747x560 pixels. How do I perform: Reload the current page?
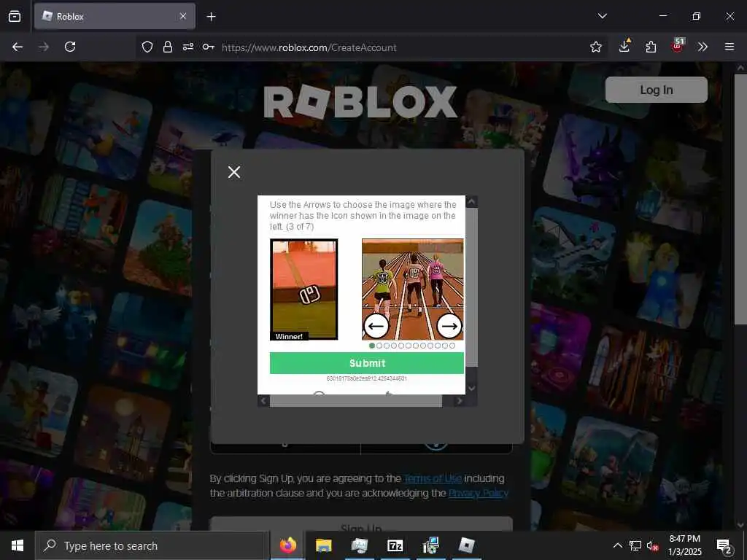(70, 47)
